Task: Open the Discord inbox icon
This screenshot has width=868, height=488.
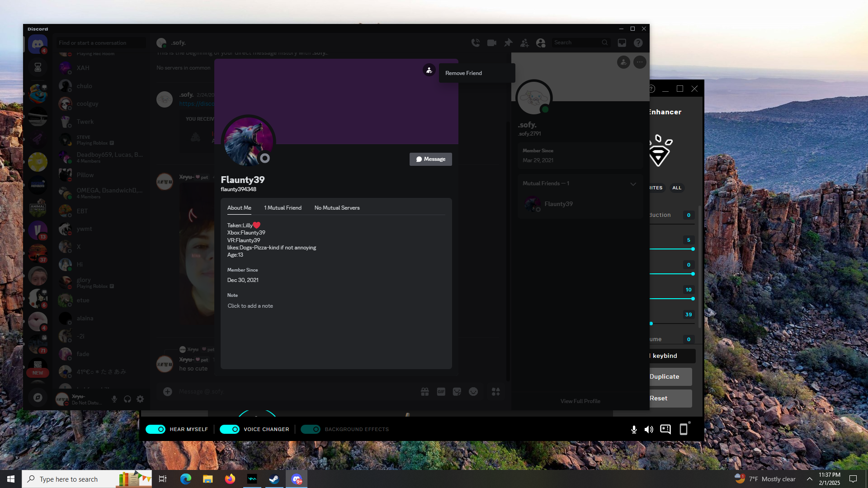Action: [x=622, y=42]
